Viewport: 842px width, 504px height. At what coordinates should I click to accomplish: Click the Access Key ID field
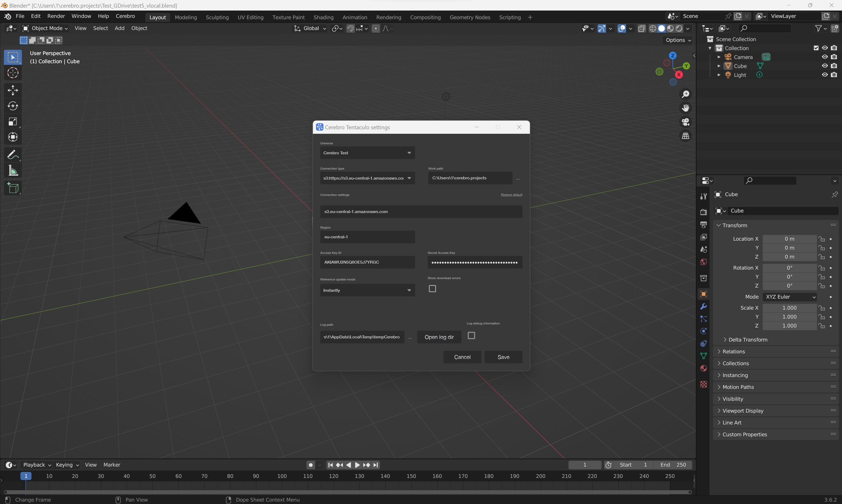pyautogui.click(x=367, y=262)
